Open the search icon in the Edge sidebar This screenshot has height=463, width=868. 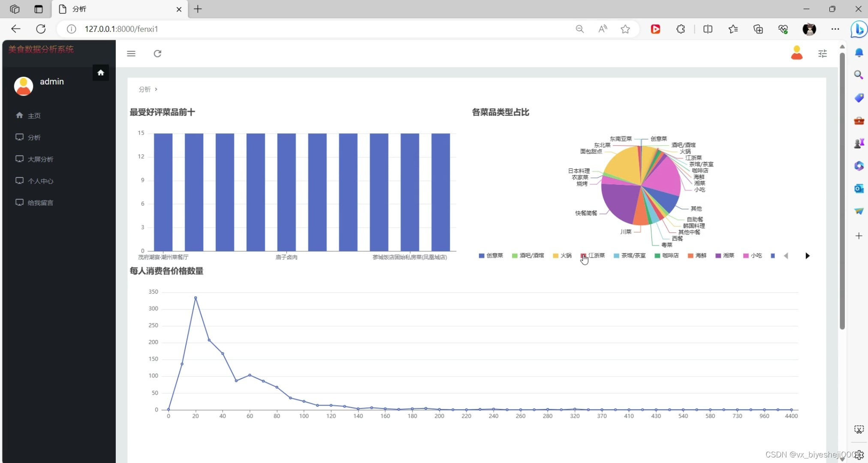pyautogui.click(x=859, y=75)
